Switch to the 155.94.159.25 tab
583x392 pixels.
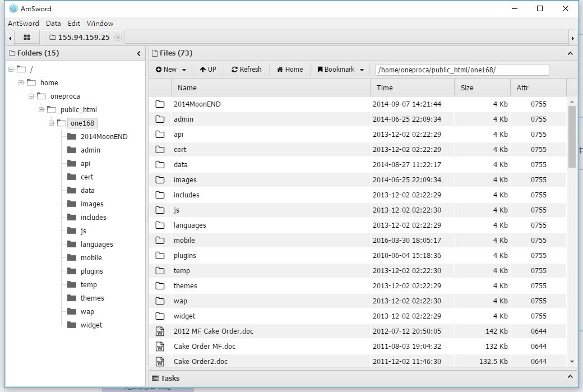84,37
